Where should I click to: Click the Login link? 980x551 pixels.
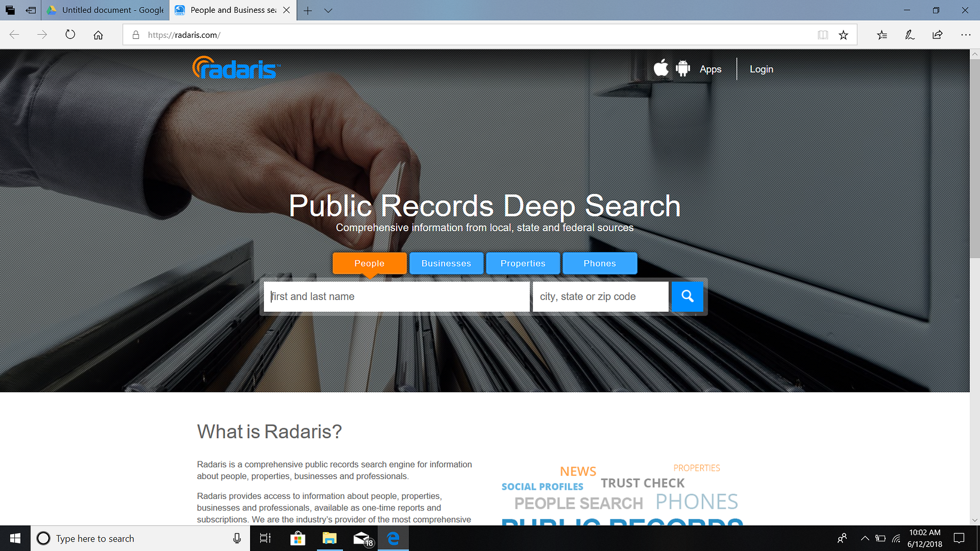point(761,69)
